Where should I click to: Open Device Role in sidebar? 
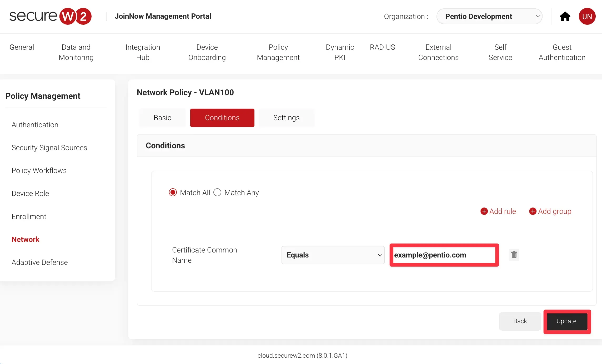pos(30,193)
